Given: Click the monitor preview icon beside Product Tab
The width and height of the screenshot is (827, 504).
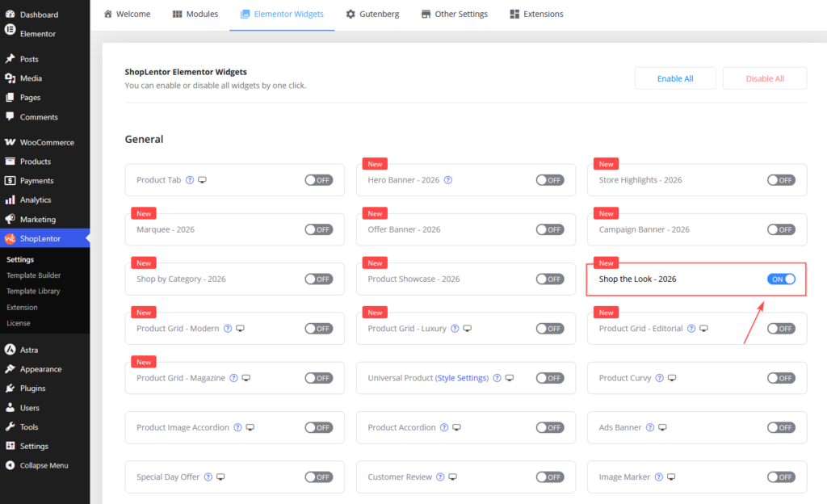Looking at the screenshot, I should click(202, 180).
